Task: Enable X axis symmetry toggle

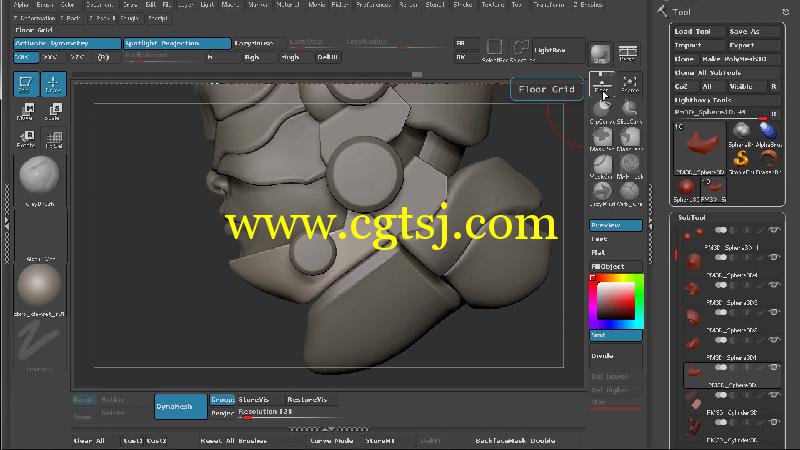Action: pos(26,57)
